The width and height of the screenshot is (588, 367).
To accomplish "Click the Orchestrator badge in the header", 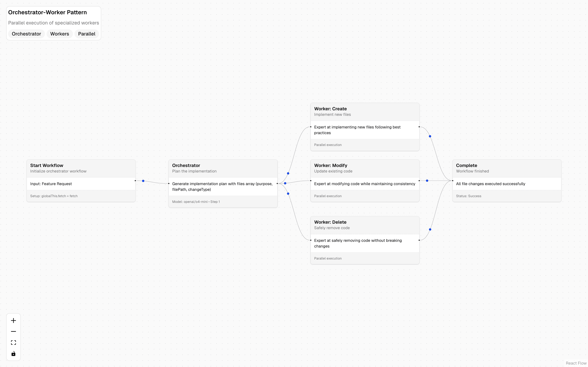I will pos(26,34).
